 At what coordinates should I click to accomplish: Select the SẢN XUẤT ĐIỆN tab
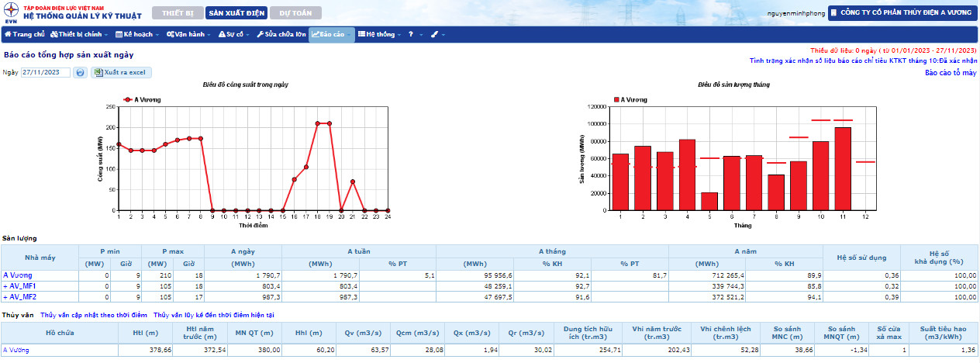pyautogui.click(x=235, y=13)
